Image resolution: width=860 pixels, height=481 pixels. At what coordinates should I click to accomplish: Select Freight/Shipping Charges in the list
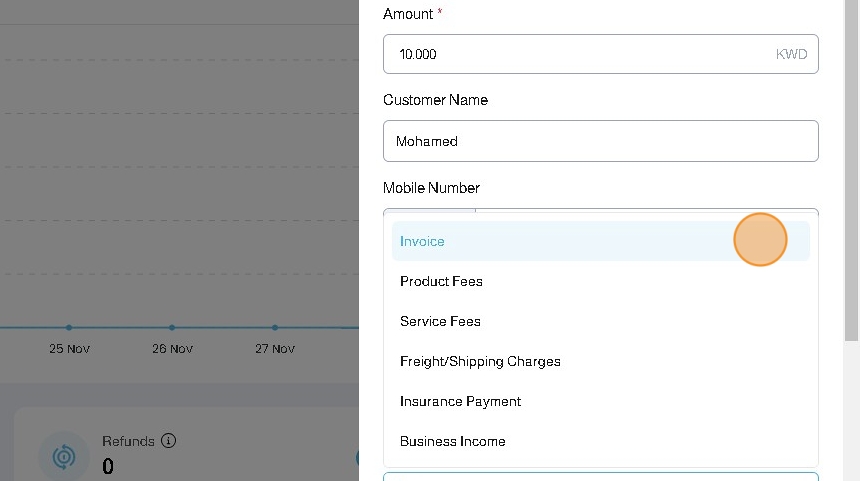click(480, 361)
